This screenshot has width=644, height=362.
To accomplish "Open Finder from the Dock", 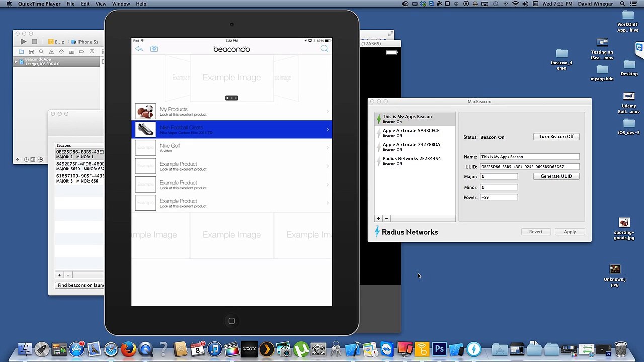I will [25, 349].
